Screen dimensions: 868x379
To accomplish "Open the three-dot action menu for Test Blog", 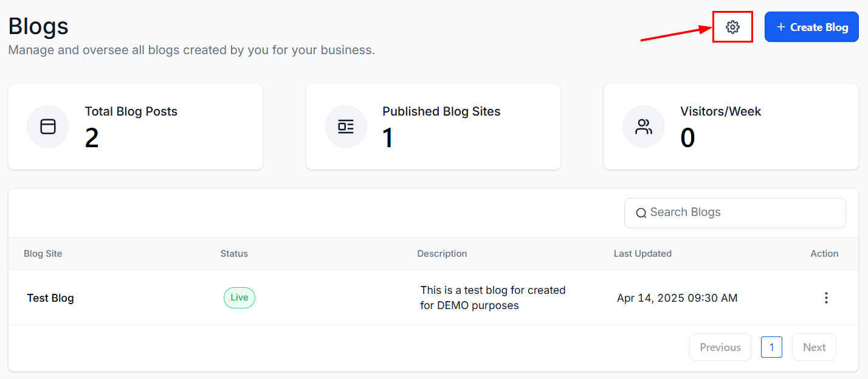I will (826, 298).
